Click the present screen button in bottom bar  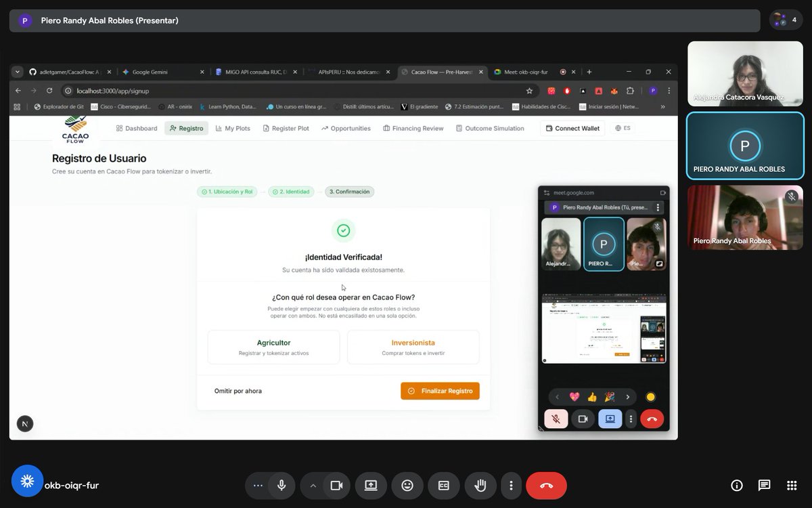pos(371,486)
